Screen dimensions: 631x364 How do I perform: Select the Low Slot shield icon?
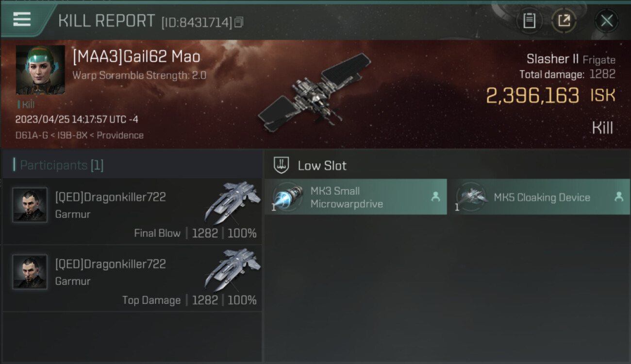point(282,165)
